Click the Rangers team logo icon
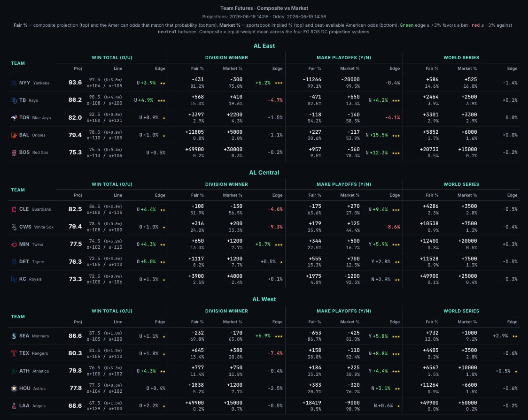This screenshot has width=528, height=420. 14,353
